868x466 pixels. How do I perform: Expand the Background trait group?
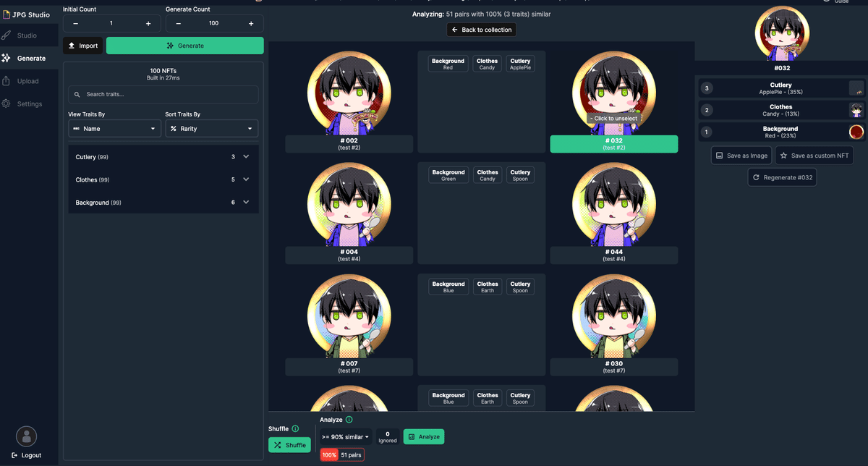point(163,203)
